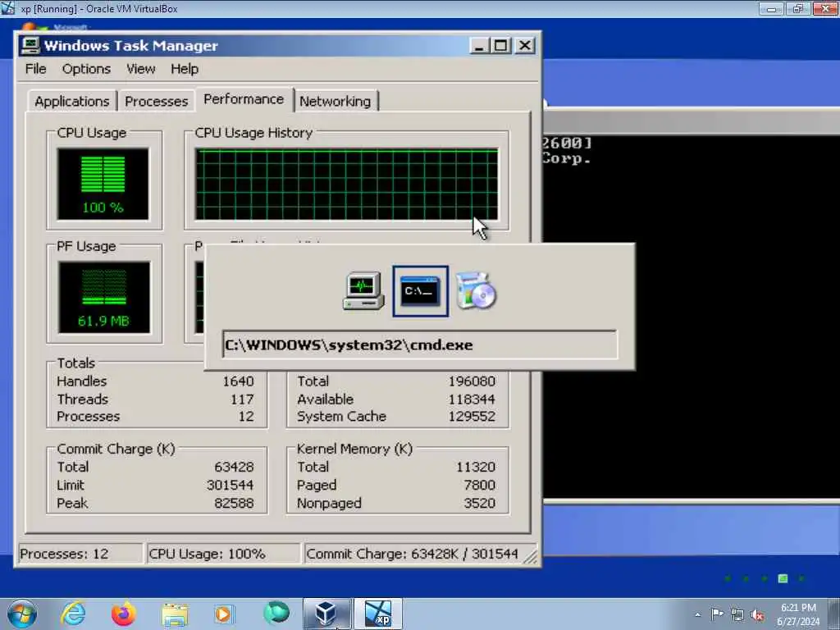The width and height of the screenshot is (840, 630).
Task: Click VirtualBox window title icon
Action: coord(8,8)
